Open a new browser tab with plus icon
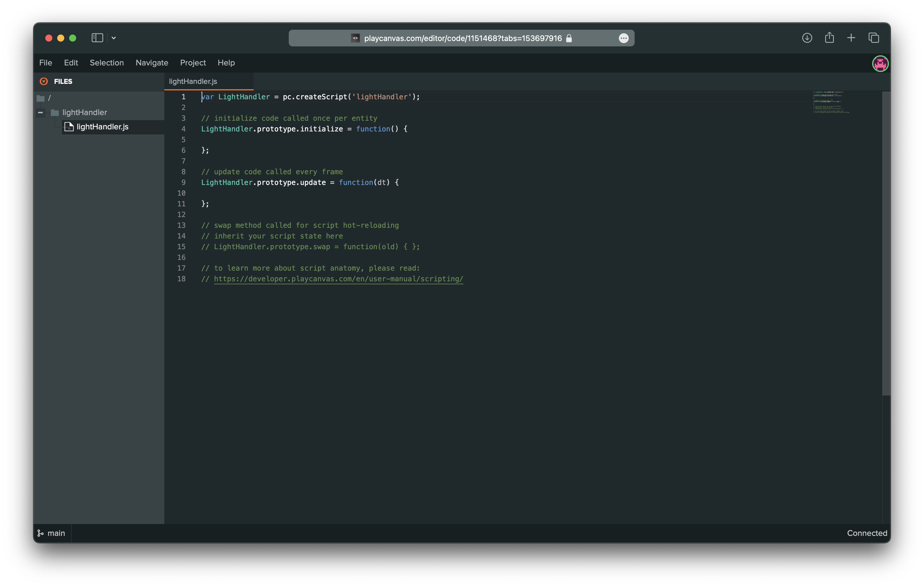 pyautogui.click(x=851, y=38)
